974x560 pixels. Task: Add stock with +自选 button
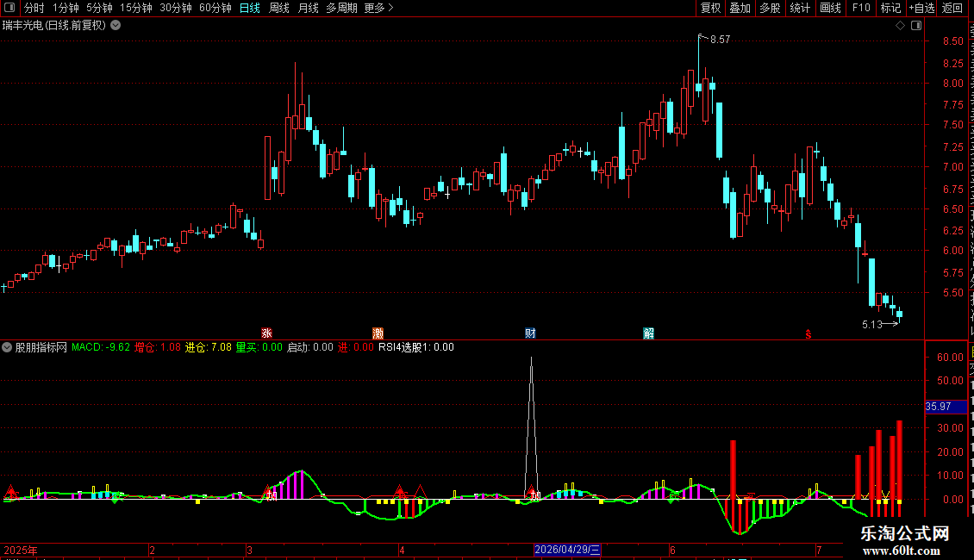921,8
